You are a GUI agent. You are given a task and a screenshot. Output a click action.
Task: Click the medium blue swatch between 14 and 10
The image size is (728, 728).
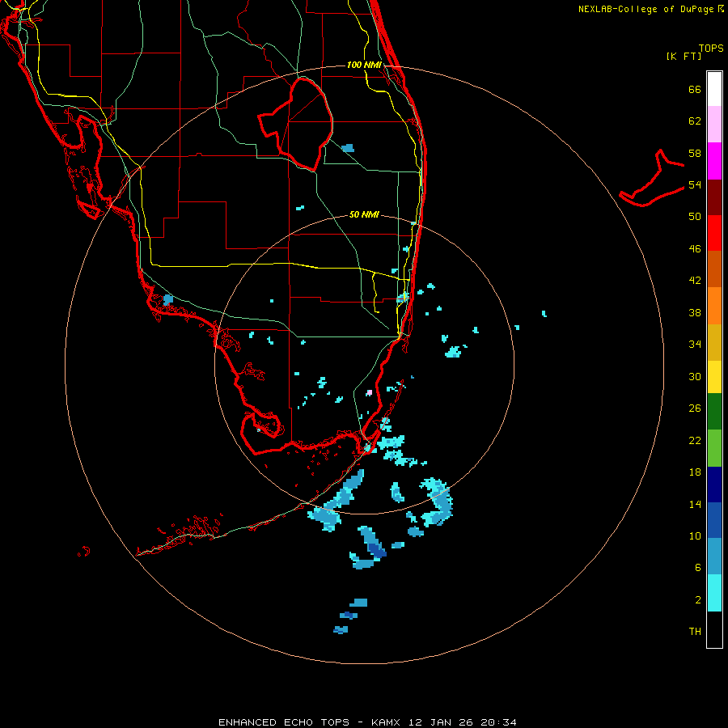[714, 520]
